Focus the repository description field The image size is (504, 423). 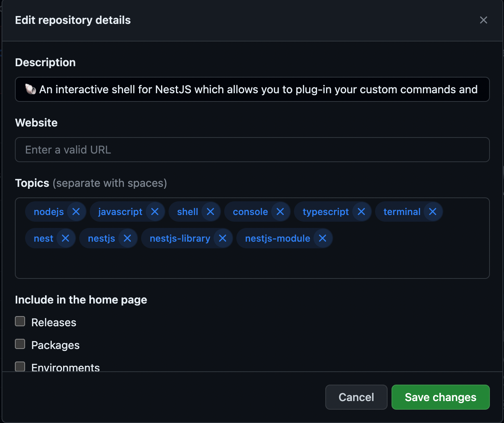coord(252,89)
